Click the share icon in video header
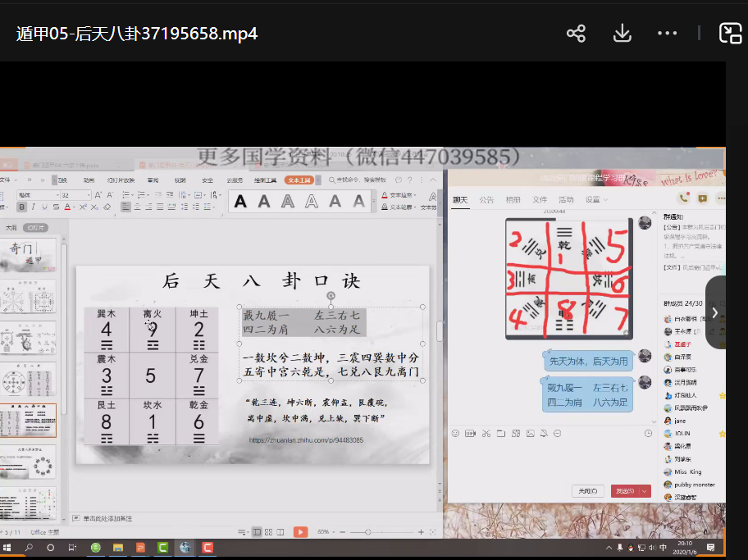 pos(576,34)
